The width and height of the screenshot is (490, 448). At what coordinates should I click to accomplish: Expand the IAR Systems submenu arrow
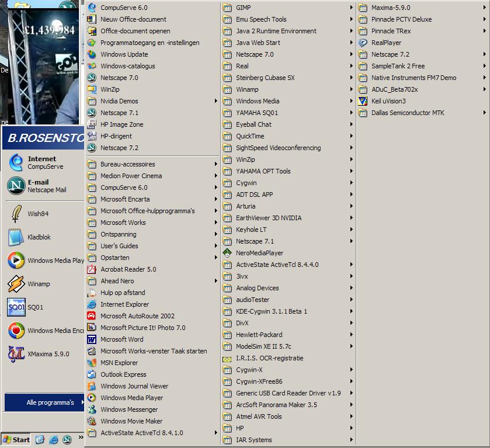351,440
